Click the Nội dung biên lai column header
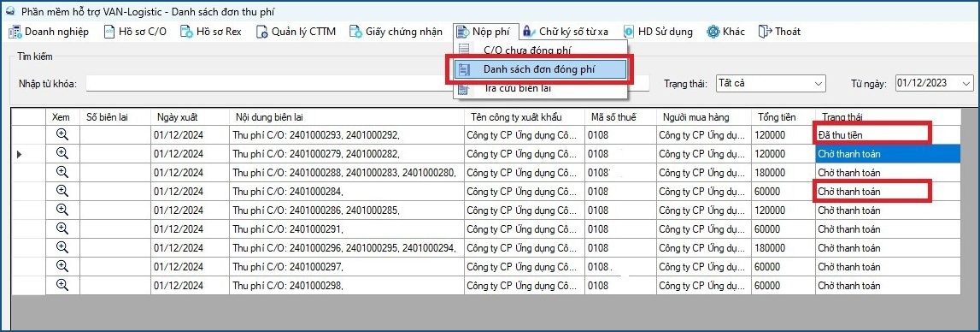 click(346, 116)
